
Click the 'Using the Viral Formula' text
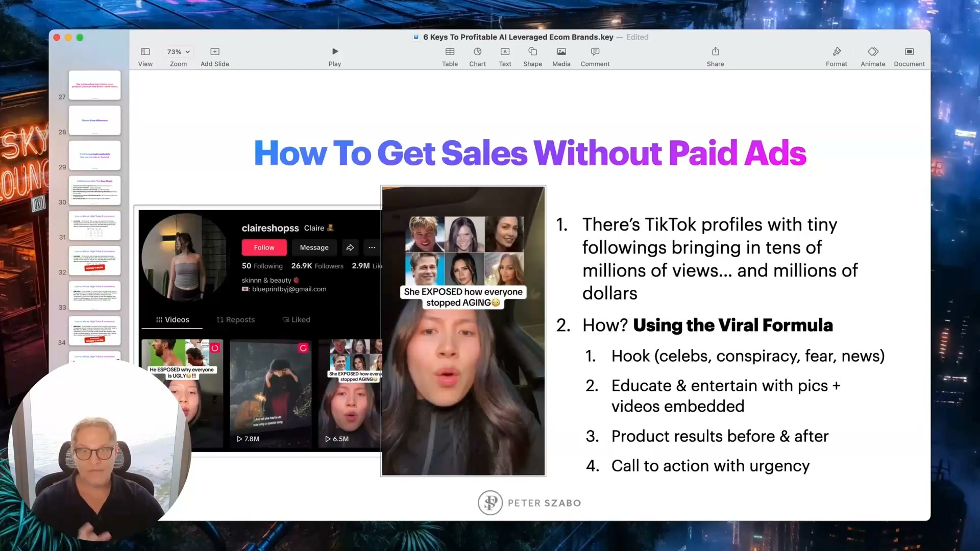pos(732,325)
